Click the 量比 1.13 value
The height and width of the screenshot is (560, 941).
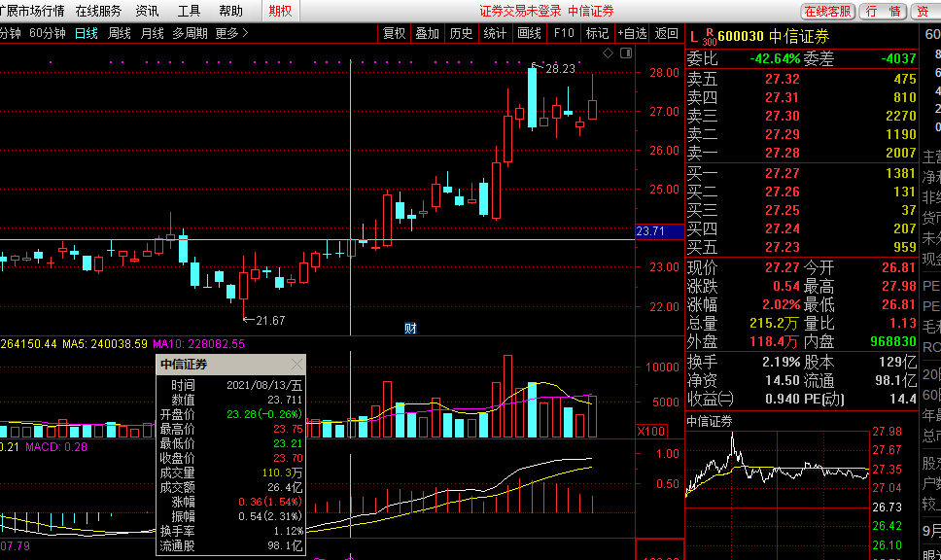coord(902,324)
